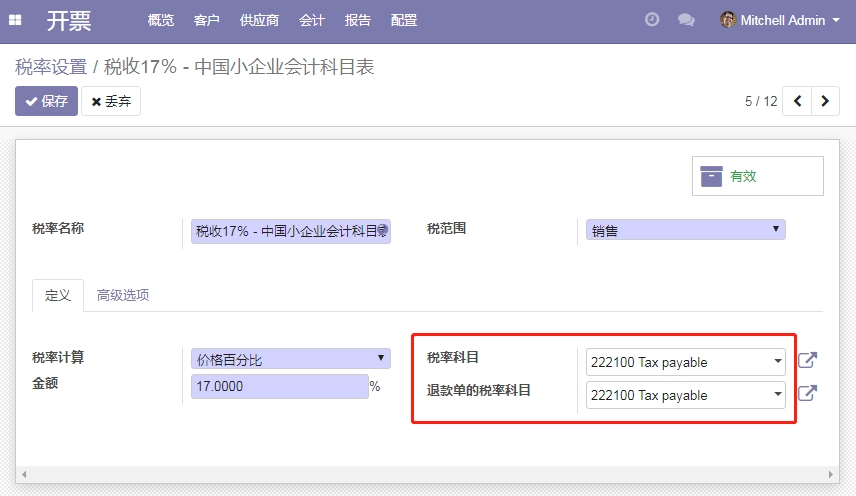Viewport: 856px width, 496px height.
Task: Open the Mitchell Admin user menu
Action: [x=780, y=20]
